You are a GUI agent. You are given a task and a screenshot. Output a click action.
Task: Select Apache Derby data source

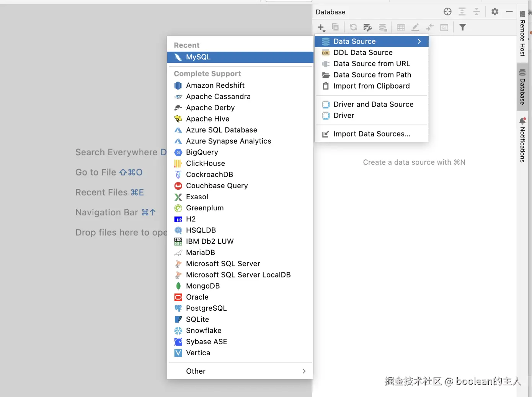[240, 108]
